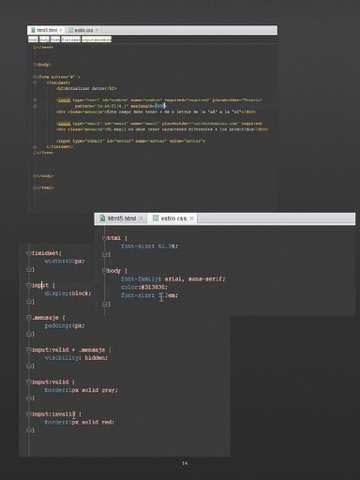Click the estilo.css file icon in upper tab bar
The width and height of the screenshot is (360, 480).
(x=71, y=30)
